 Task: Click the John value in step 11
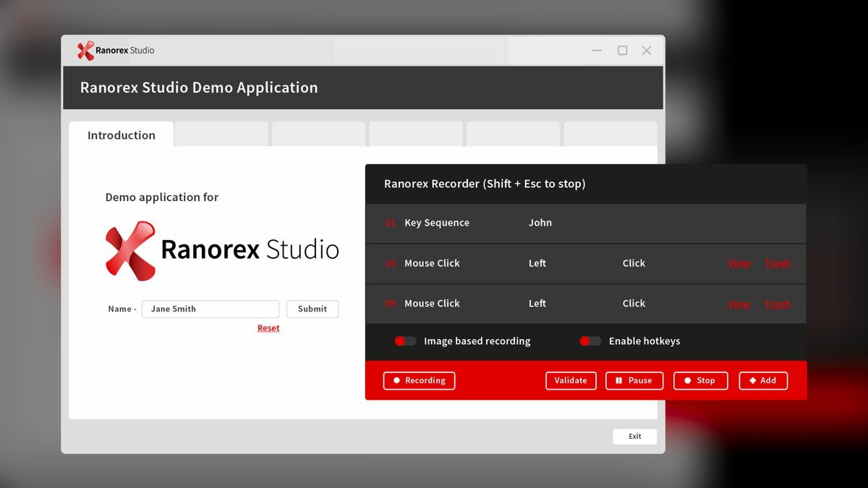[540, 223]
